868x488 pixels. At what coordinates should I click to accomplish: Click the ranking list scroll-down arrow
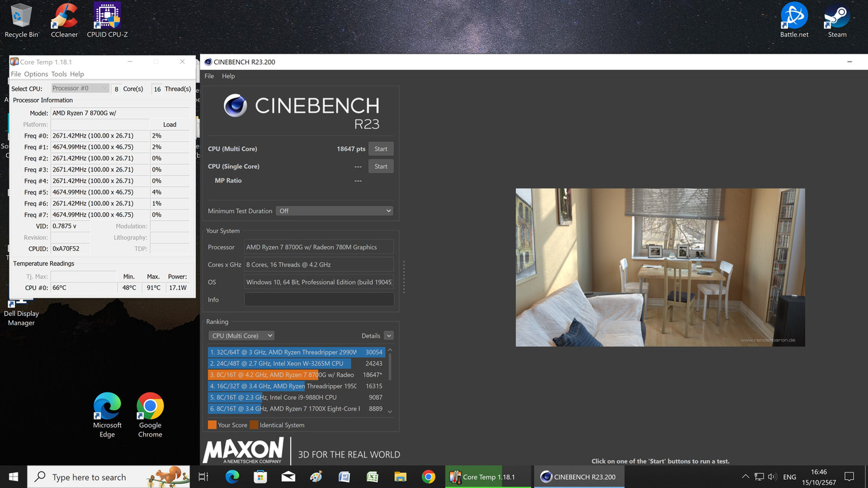point(390,411)
